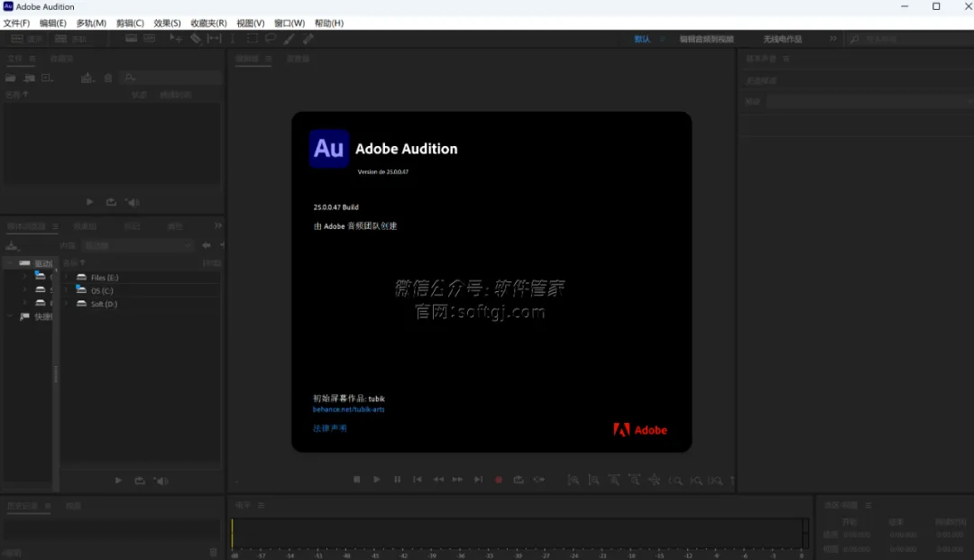This screenshot has width=974, height=560.
Task: Select the Time Selection tool
Action: coord(233,39)
